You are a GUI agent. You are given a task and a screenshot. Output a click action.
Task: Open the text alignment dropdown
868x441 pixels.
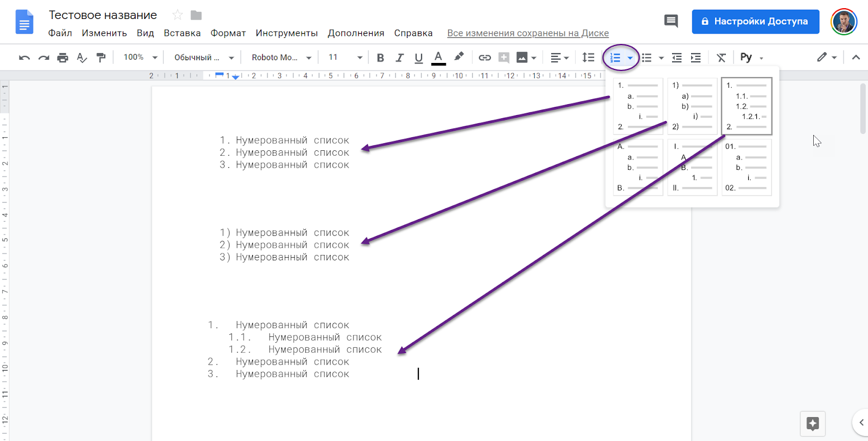pyautogui.click(x=559, y=57)
